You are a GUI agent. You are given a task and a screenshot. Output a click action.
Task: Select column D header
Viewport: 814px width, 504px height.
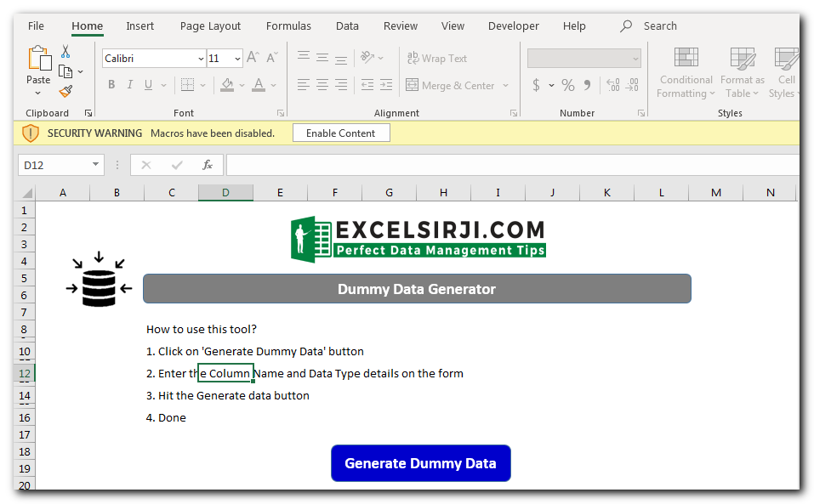225,193
